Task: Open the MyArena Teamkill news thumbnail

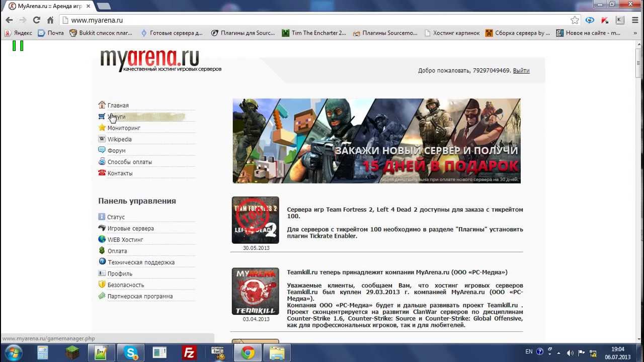Action: tap(255, 292)
